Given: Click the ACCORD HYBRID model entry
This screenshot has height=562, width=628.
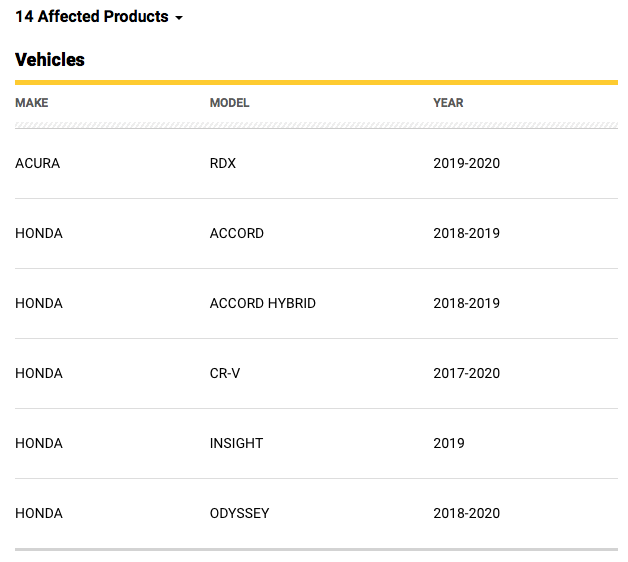Looking at the screenshot, I should (x=263, y=303).
